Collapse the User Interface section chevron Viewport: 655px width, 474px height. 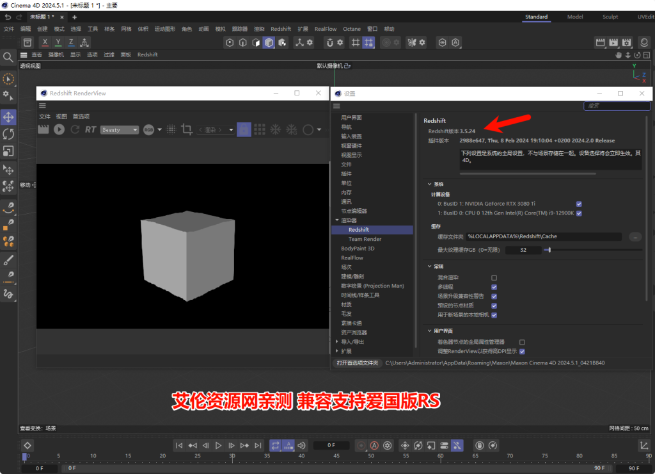[429, 331]
